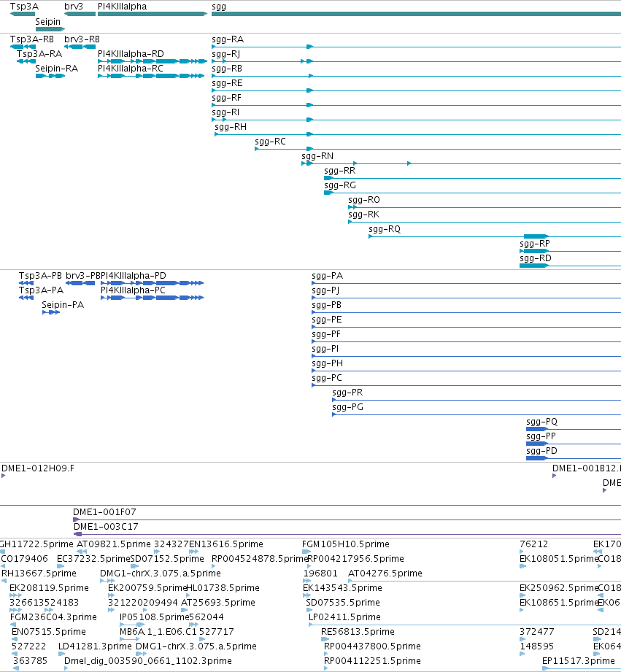
Task: Select the sgg-RR transcript label
Action: (x=339, y=171)
